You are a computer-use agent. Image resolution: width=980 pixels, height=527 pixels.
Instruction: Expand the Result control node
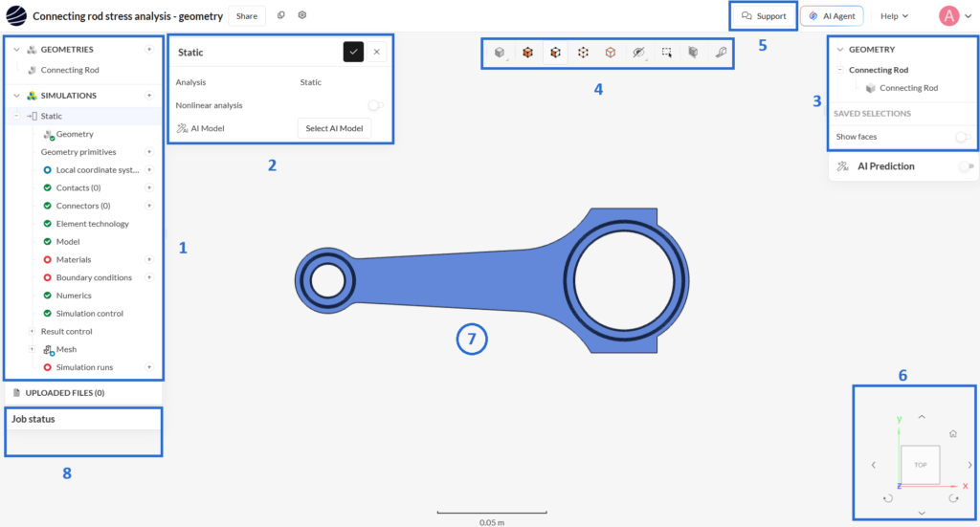(x=32, y=332)
